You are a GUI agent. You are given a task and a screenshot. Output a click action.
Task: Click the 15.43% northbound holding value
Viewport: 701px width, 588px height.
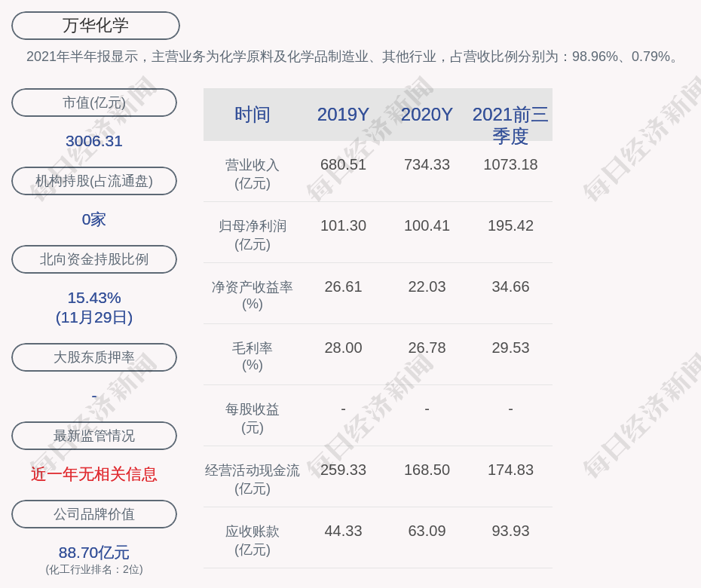click(x=94, y=298)
